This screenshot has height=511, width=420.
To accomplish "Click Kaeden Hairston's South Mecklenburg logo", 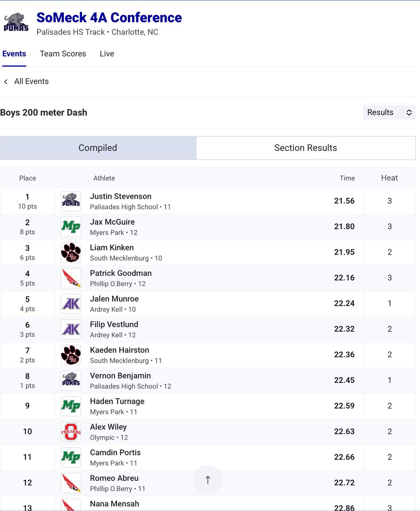I will coord(71,355).
